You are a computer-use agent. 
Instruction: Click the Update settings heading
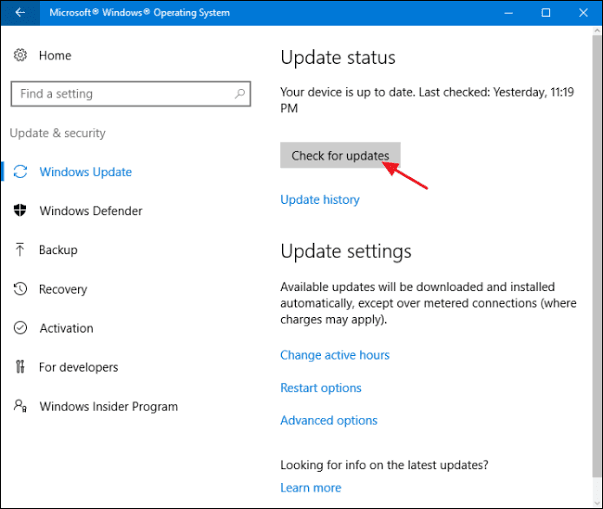346,252
